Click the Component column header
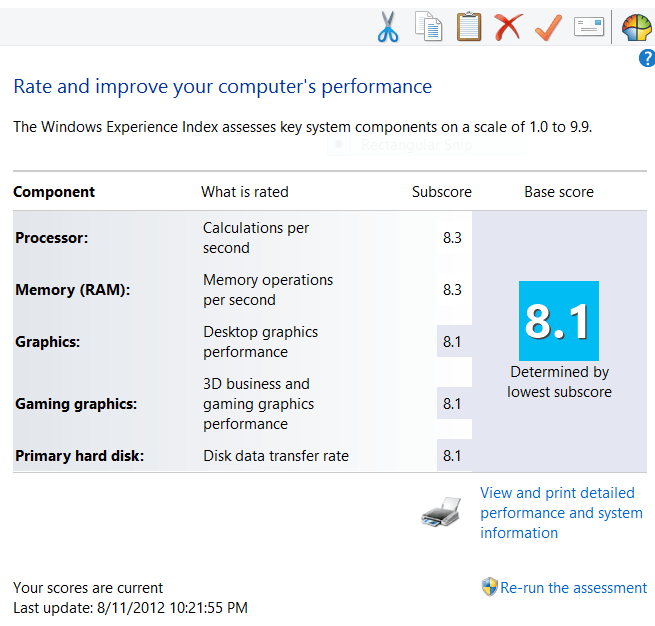Image resolution: width=655 pixels, height=626 pixels. click(54, 192)
